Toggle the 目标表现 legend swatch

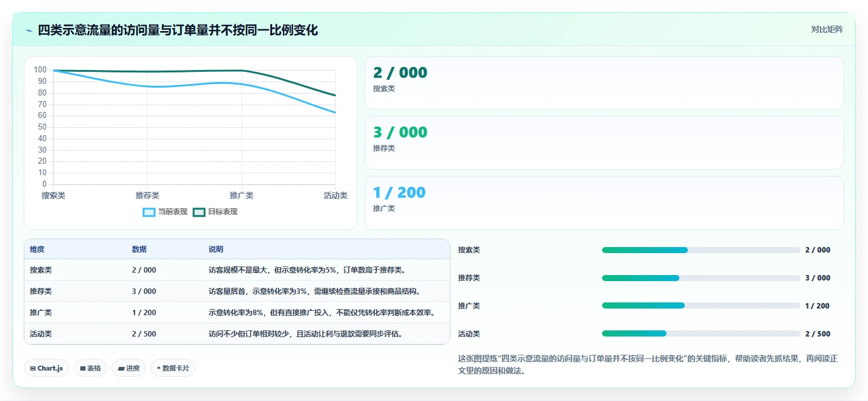click(x=199, y=212)
